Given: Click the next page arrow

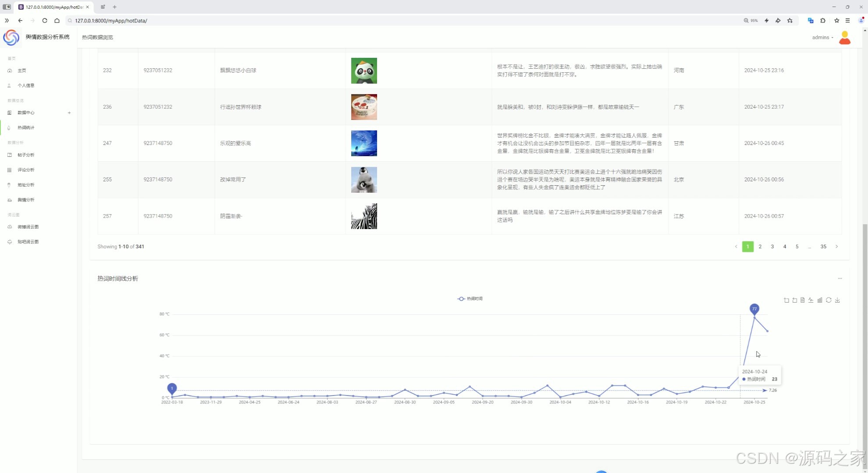Looking at the screenshot, I should tap(836, 247).
